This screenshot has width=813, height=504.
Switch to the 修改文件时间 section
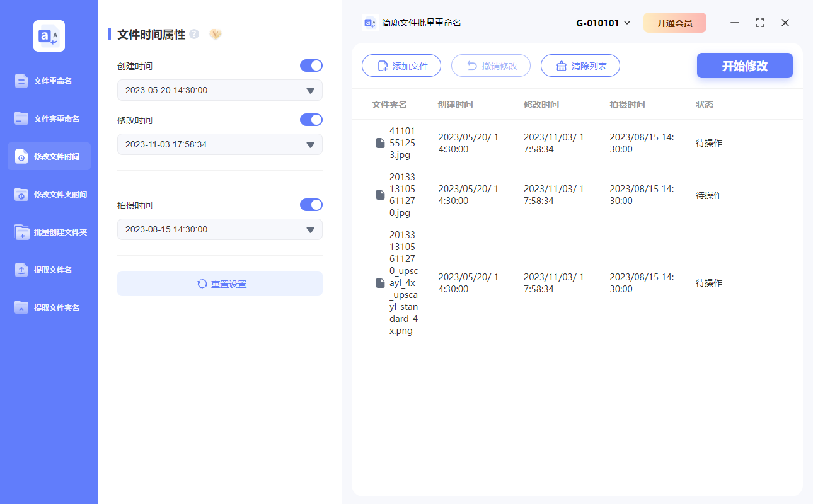coord(49,156)
